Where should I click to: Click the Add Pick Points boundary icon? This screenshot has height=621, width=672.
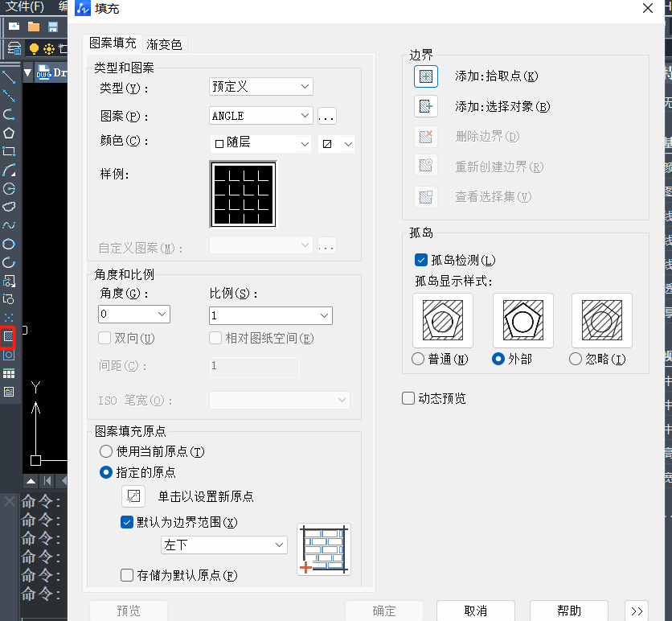[425, 76]
